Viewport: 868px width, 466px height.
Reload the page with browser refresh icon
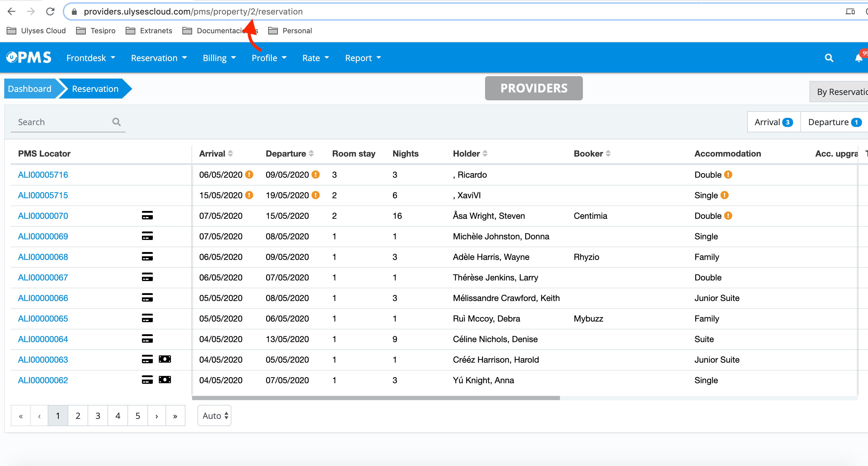[x=50, y=11]
